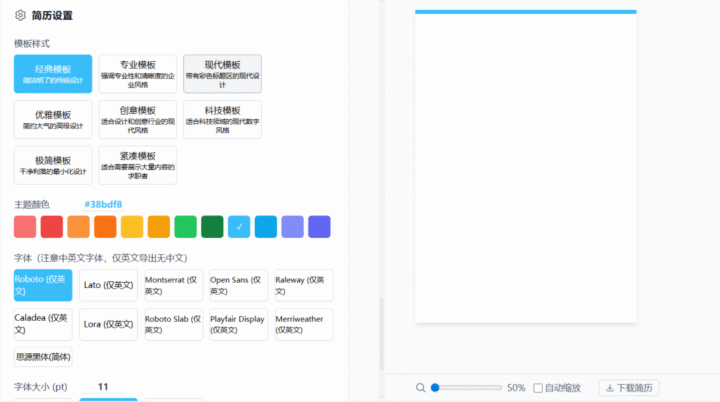
Task: Pick the 现代模板 template
Action: coord(222,74)
